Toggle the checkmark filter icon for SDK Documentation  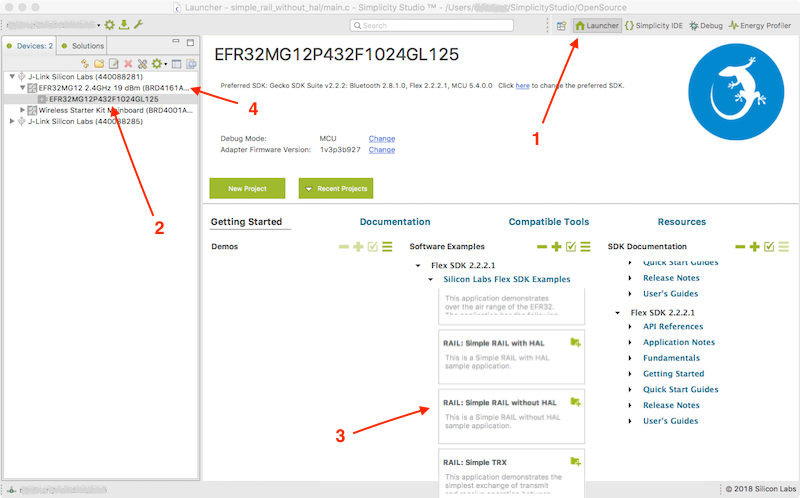(x=769, y=247)
